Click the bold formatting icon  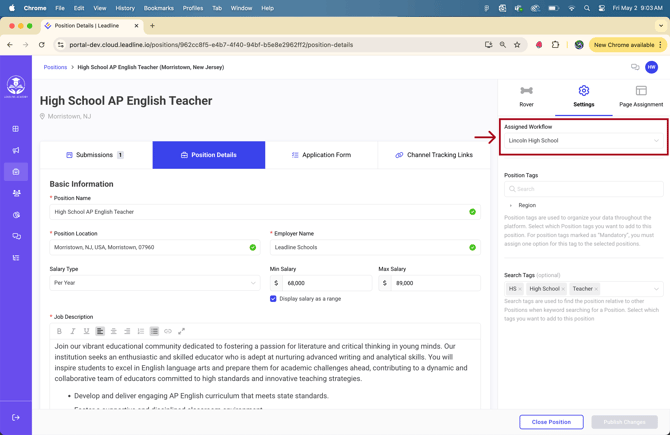point(59,331)
